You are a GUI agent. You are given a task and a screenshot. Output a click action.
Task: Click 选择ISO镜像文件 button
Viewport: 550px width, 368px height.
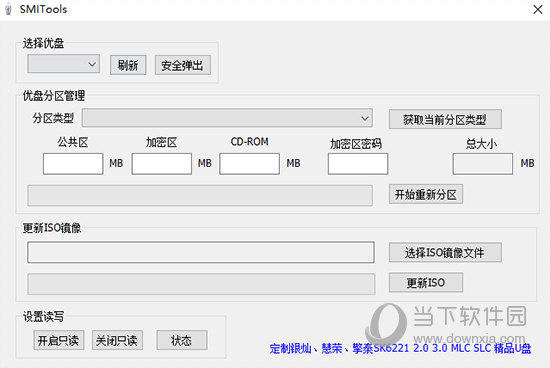pos(445,253)
